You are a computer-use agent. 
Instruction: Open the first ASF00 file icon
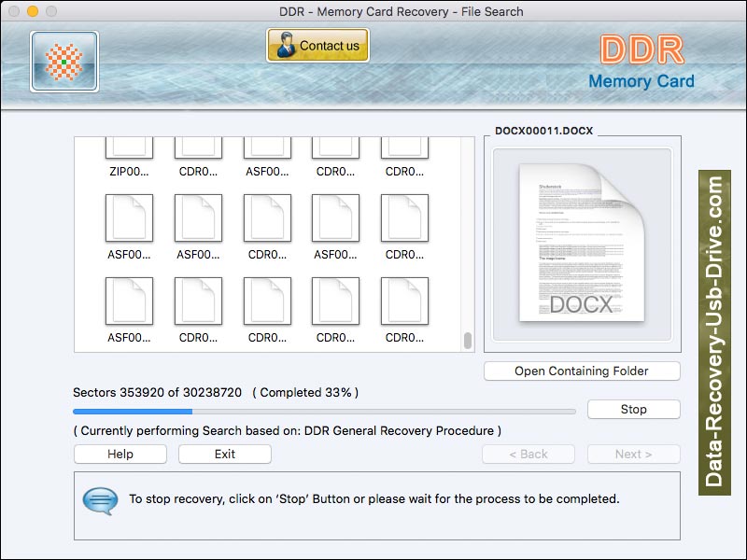tap(267, 151)
